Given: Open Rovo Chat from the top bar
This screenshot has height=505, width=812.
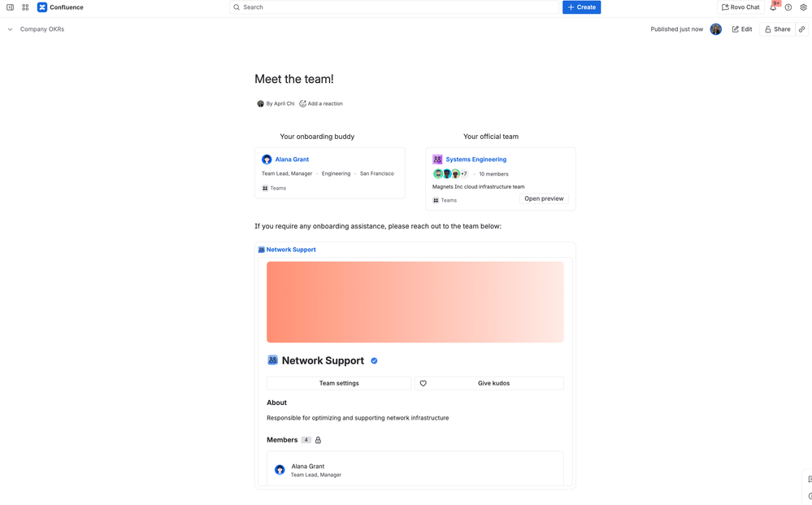Looking at the screenshot, I should pos(740,7).
